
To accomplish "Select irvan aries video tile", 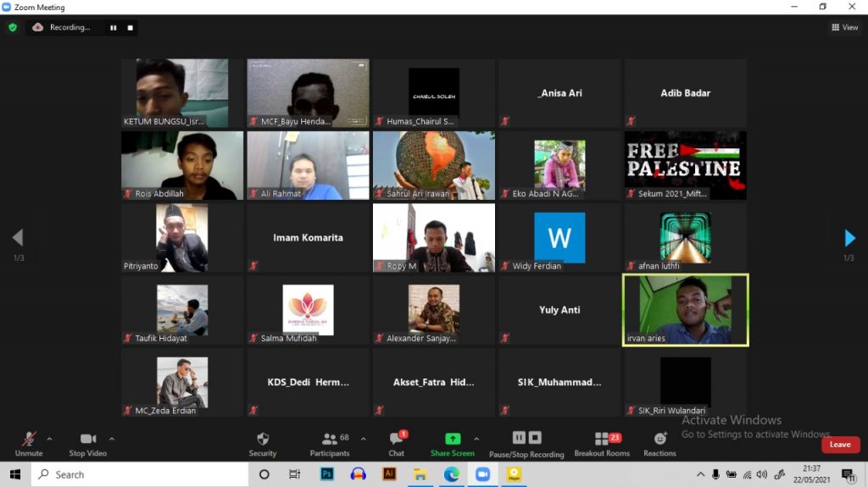I will pos(686,309).
